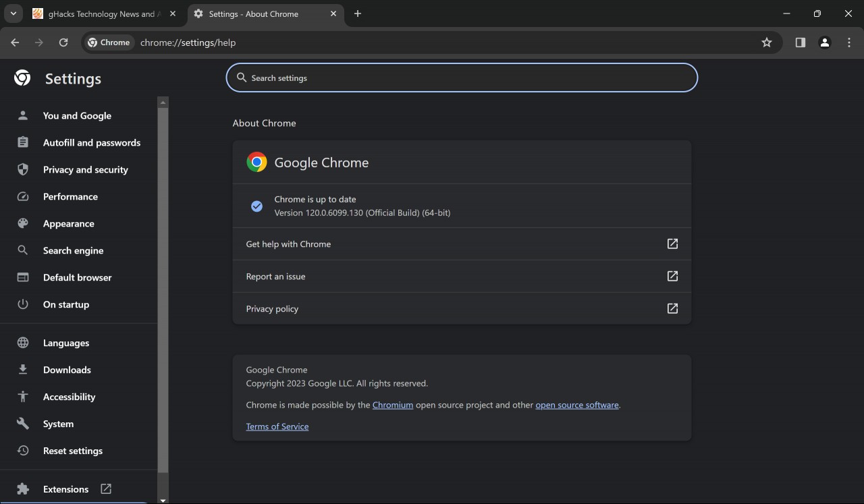Click the power icon for On startup
The height and width of the screenshot is (504, 864).
click(x=23, y=304)
